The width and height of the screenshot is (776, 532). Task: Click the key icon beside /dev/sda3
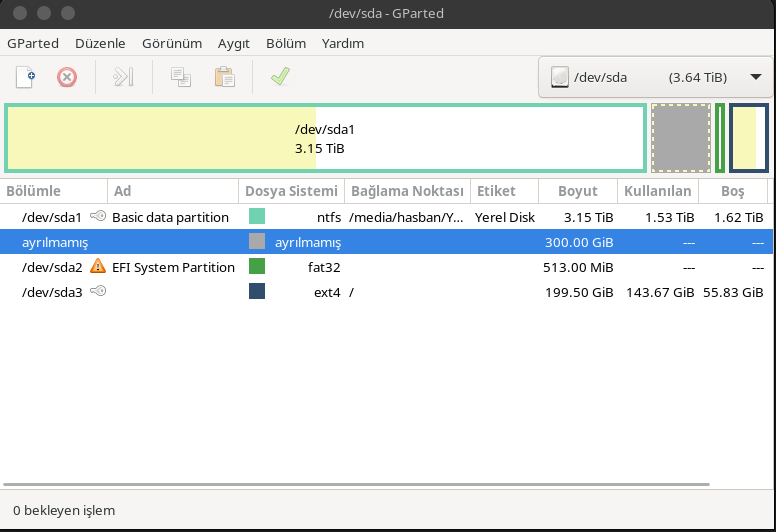click(x=98, y=290)
